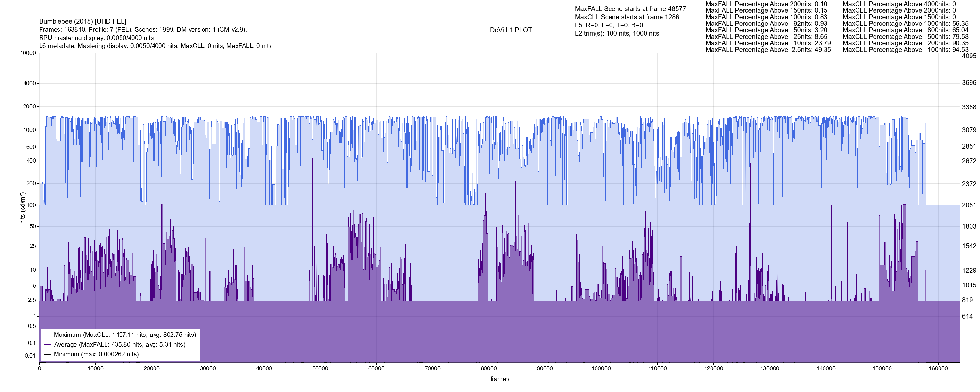The width and height of the screenshot is (980, 392).
Task: Click the purple Average legend line swatch
Action: tap(48, 345)
